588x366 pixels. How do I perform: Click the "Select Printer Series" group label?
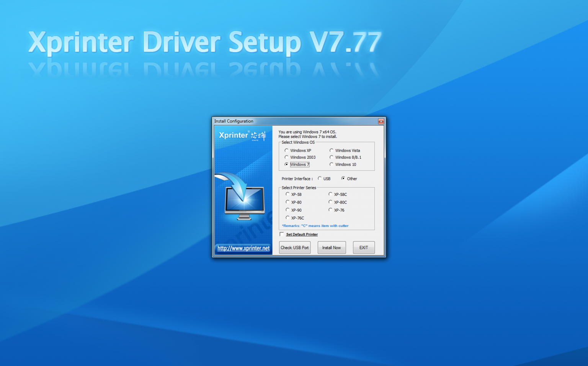pos(299,188)
